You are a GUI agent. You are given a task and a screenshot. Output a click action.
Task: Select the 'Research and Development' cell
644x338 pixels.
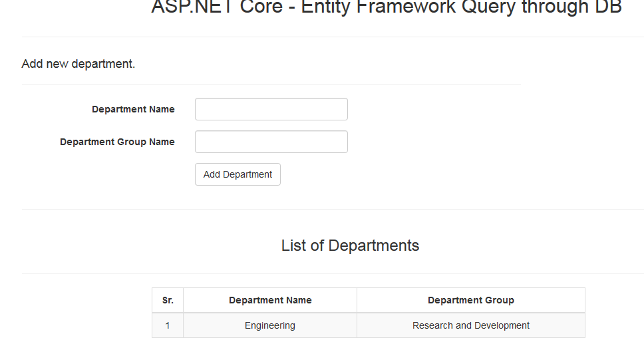point(471,325)
